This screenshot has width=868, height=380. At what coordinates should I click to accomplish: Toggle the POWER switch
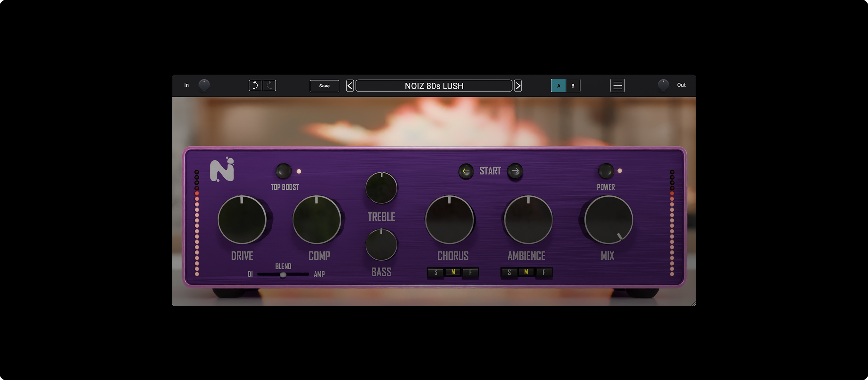point(606,171)
